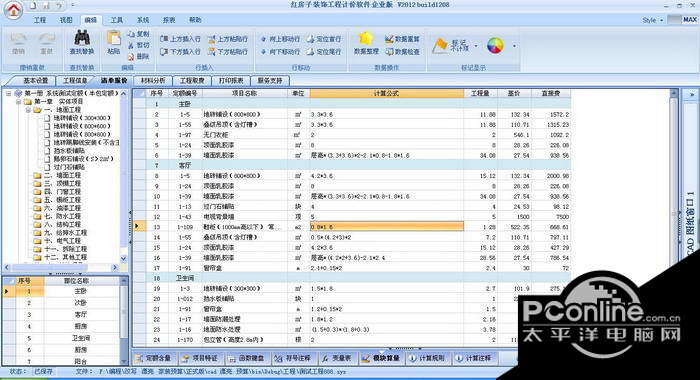Open the color wheel picker
The height and width of the screenshot is (380, 700).
(495, 45)
